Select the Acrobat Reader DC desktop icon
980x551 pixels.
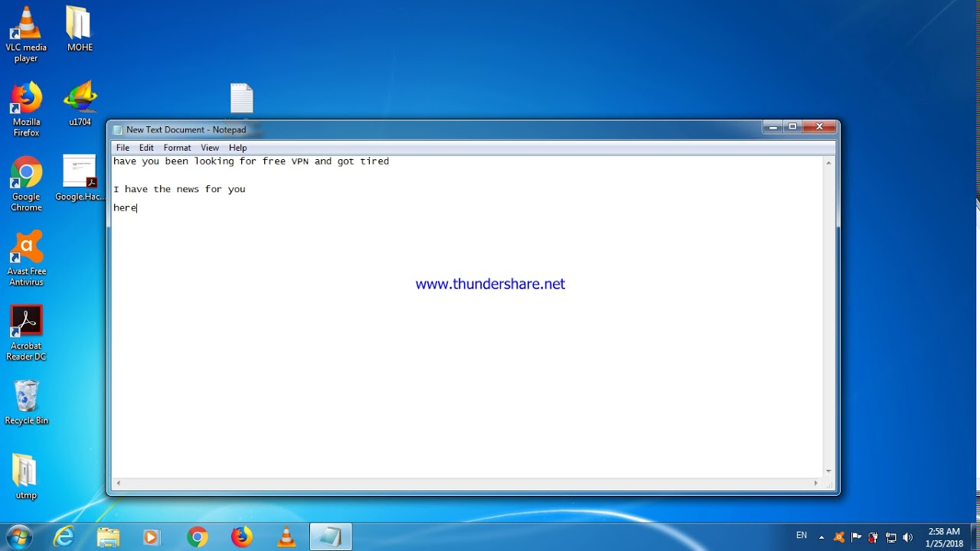coord(26,334)
